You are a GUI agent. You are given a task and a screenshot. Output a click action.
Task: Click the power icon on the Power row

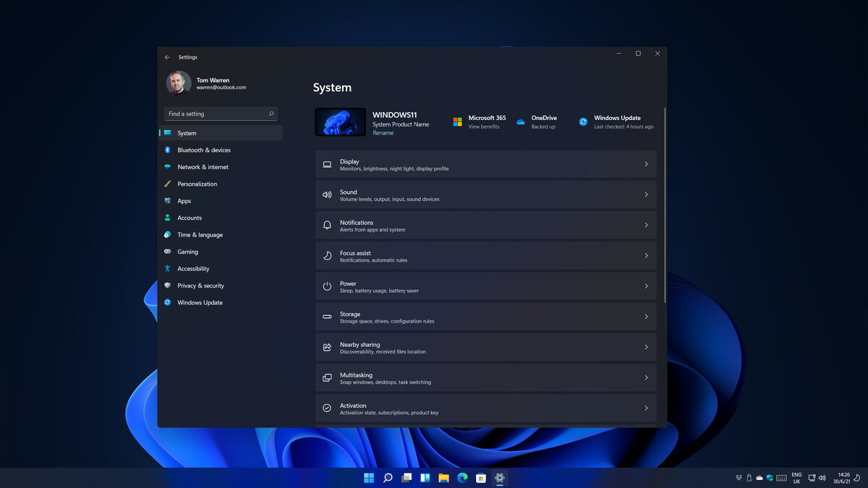pos(327,286)
